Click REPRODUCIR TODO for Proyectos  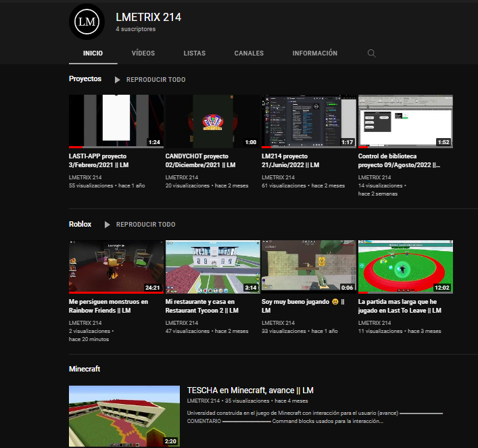coord(156,80)
